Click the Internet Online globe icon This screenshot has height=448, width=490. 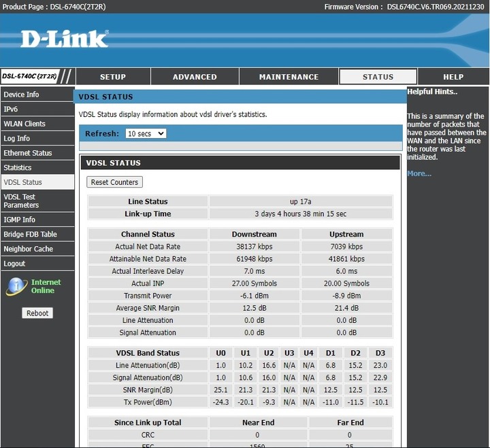point(16,286)
